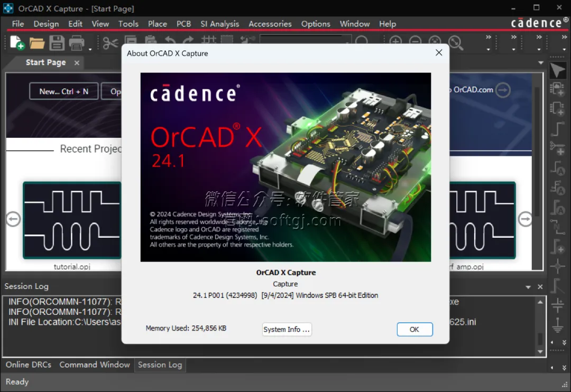571x392 pixels.
Task: Expand the right-most top toolbar overflow chevron
Action: (x=564, y=38)
